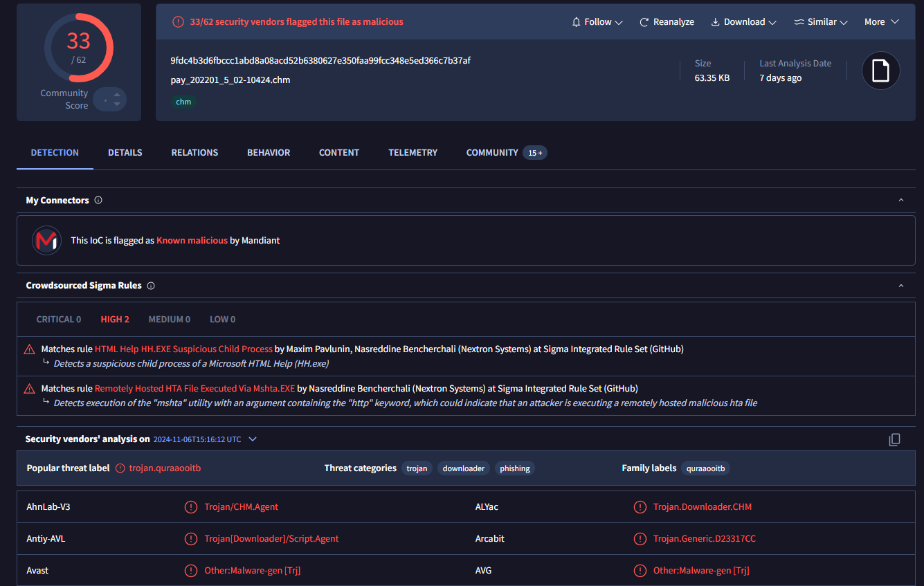The width and height of the screenshot is (924, 586).
Task: Click the info icon beside My Connectors
Action: (x=98, y=201)
